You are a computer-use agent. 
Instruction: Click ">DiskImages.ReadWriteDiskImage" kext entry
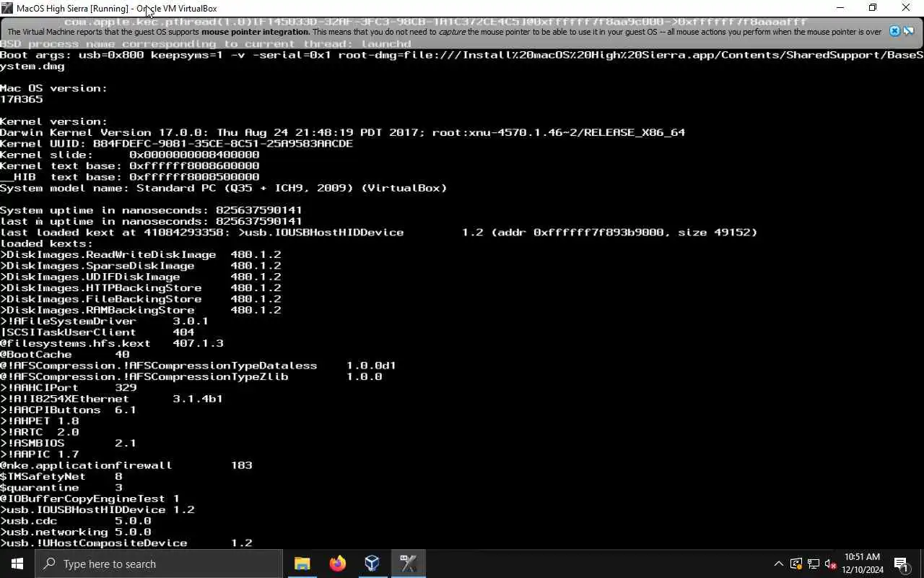click(140, 254)
